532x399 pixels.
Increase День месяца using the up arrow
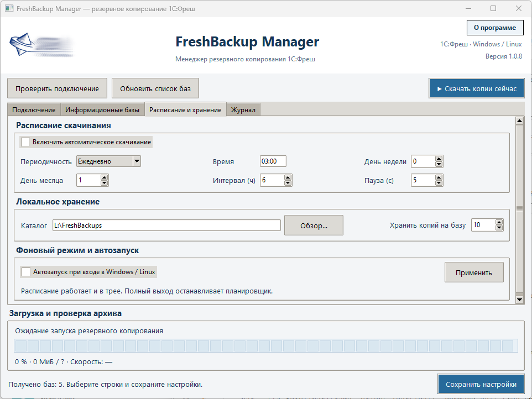tap(104, 177)
